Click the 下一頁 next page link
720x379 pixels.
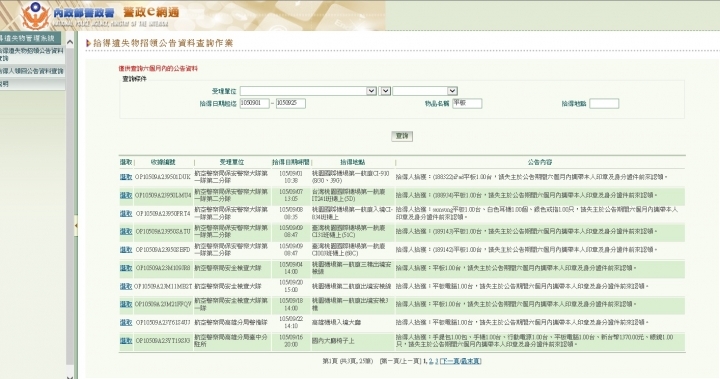click(450, 361)
